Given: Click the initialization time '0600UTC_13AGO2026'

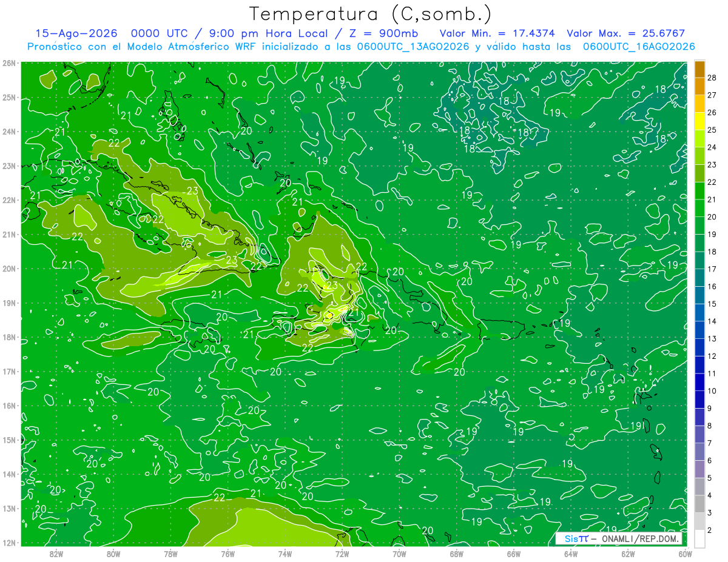Looking at the screenshot, I should [x=413, y=47].
